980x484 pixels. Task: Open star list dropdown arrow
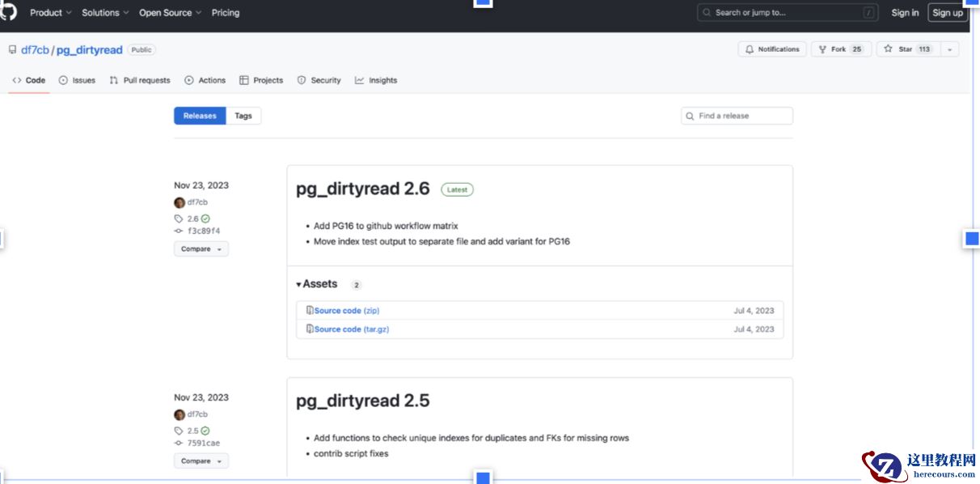point(949,49)
